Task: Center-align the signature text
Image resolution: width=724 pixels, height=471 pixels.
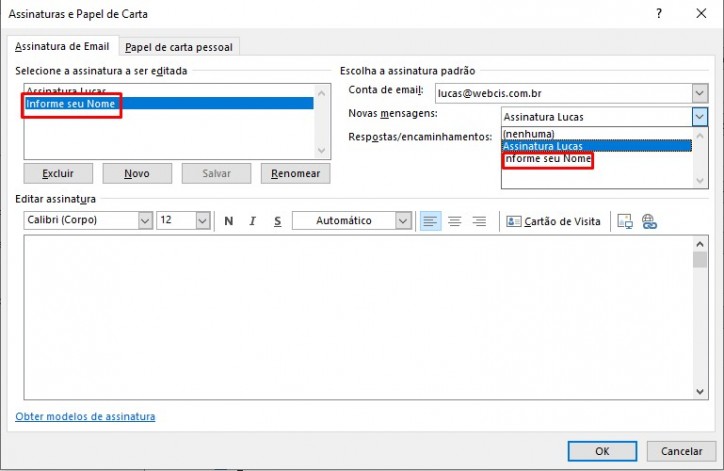Action: tap(455, 221)
